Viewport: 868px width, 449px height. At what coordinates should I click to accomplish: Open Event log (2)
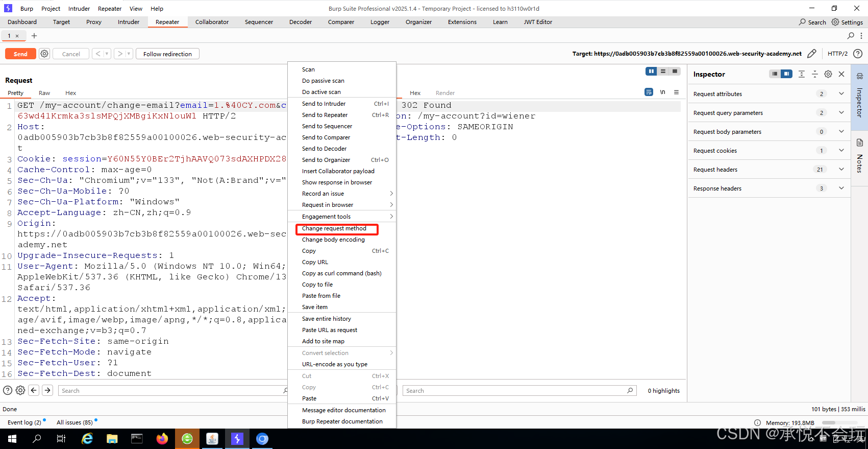pos(24,422)
